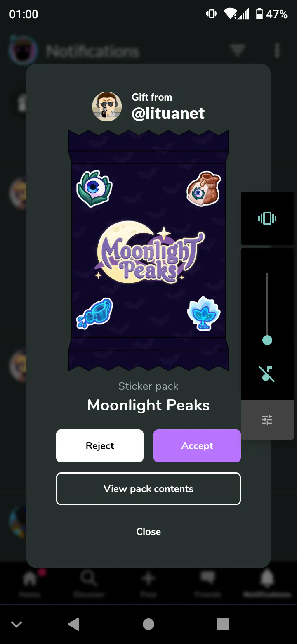Open the Notifications bell tab

[267, 584]
